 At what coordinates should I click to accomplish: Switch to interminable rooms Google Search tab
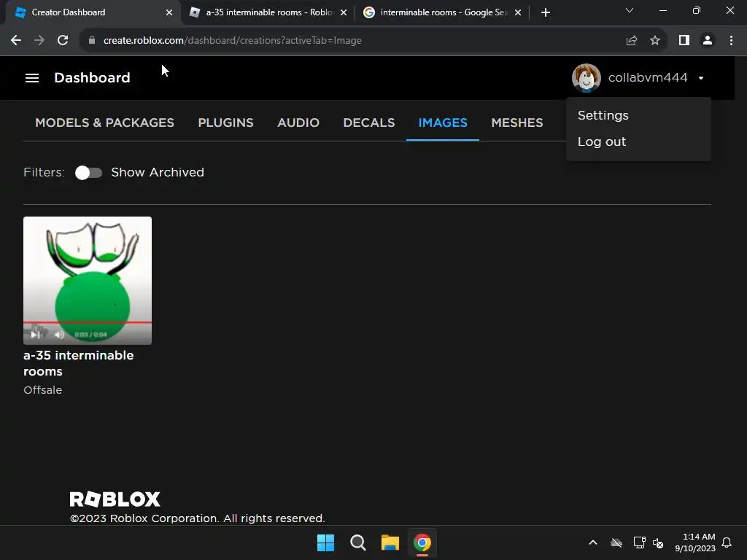(442, 12)
